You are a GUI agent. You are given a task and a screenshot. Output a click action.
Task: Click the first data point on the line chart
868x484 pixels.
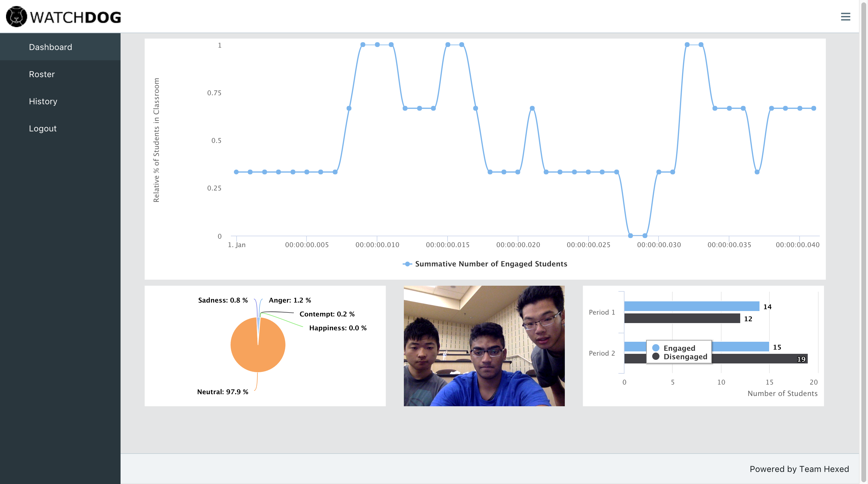236,172
